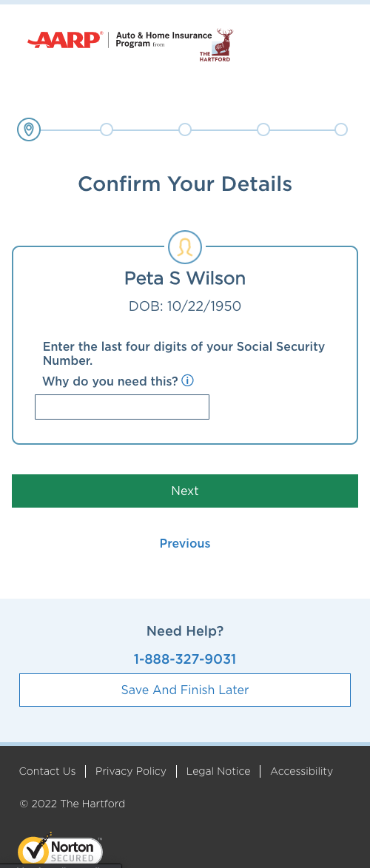Open the info icon beside Why do you need this

(x=188, y=381)
